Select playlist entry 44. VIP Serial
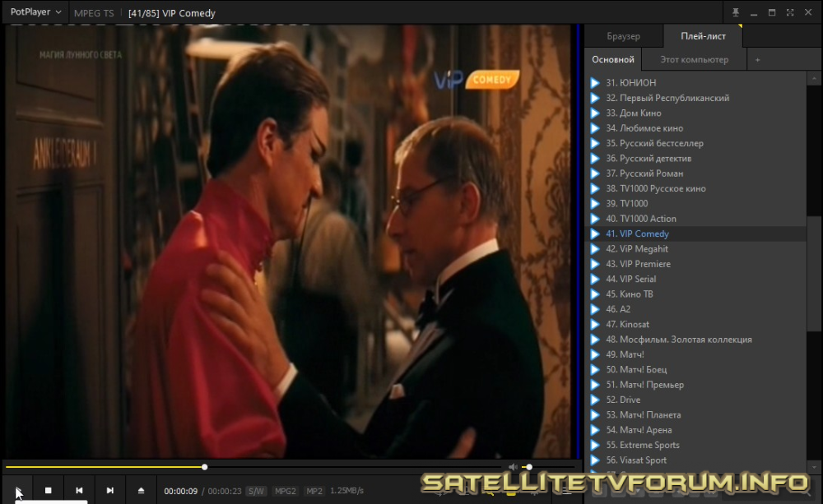823x504 pixels. [x=696, y=279]
